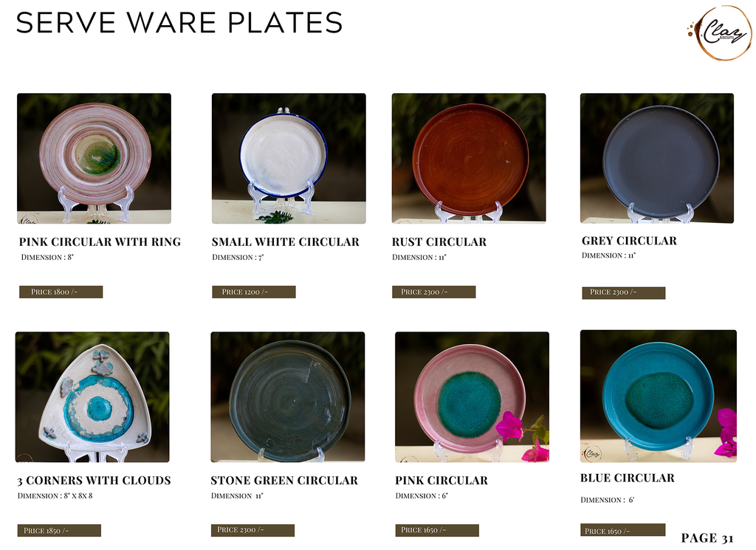Click the Page 31 label
The image size is (756, 550).
click(707, 538)
